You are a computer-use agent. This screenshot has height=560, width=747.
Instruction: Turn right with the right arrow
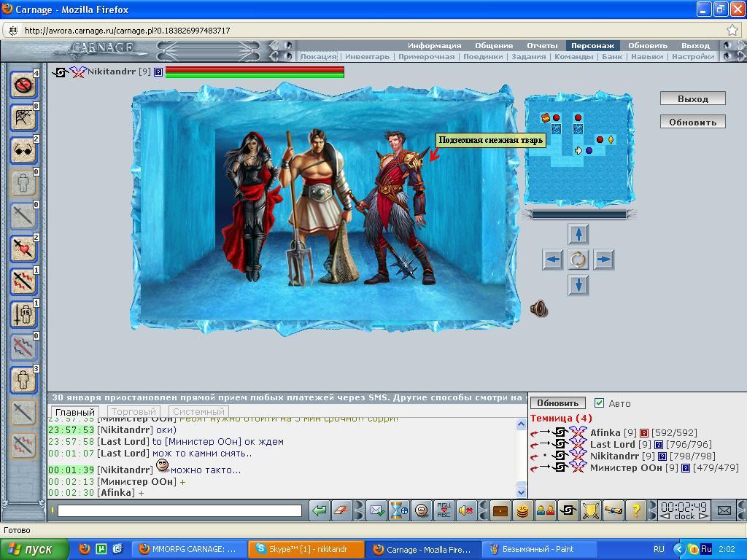tap(603, 260)
